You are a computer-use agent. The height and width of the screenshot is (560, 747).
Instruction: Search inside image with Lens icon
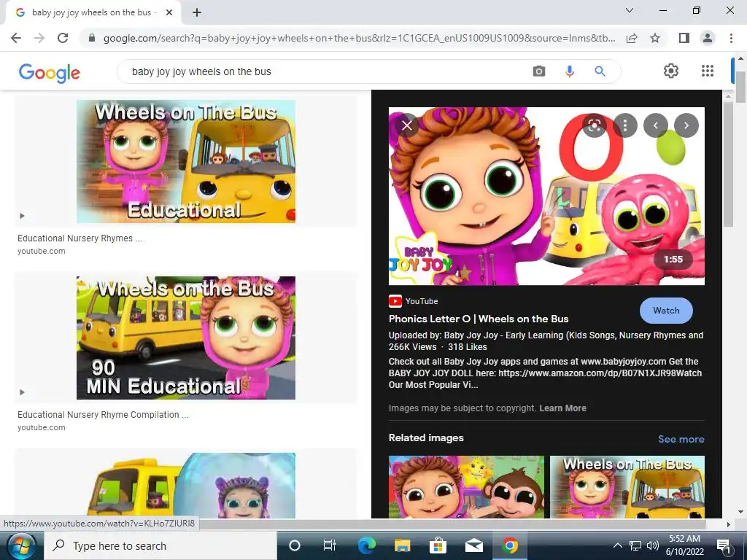pyautogui.click(x=594, y=125)
